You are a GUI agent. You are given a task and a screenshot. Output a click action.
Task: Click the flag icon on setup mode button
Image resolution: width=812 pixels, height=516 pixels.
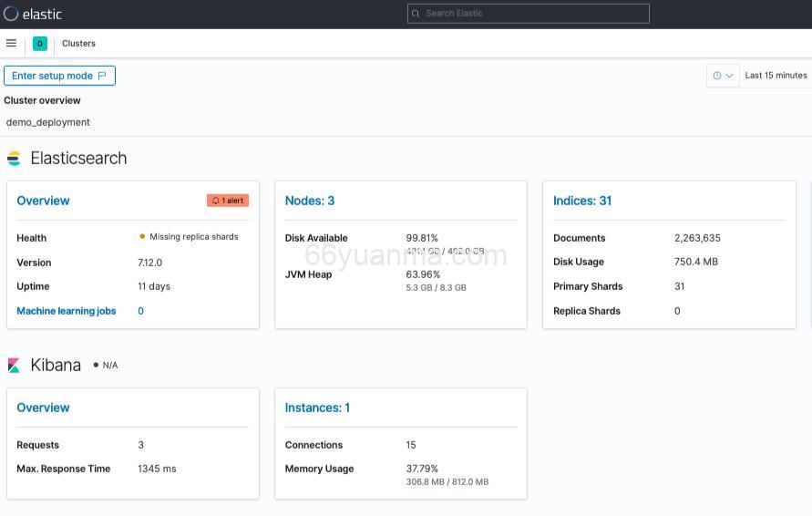(x=102, y=76)
